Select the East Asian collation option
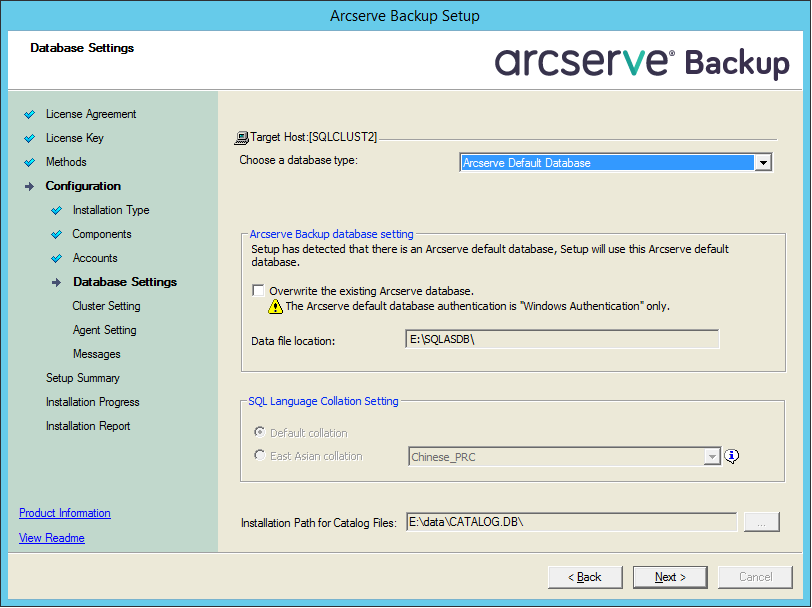Viewport: 812px width, 608px height. pos(260,456)
